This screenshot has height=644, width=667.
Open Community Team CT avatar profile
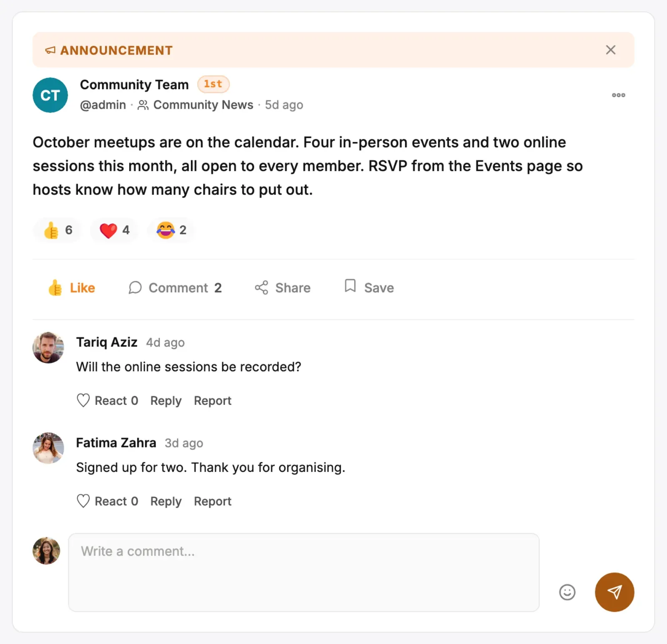tap(50, 95)
